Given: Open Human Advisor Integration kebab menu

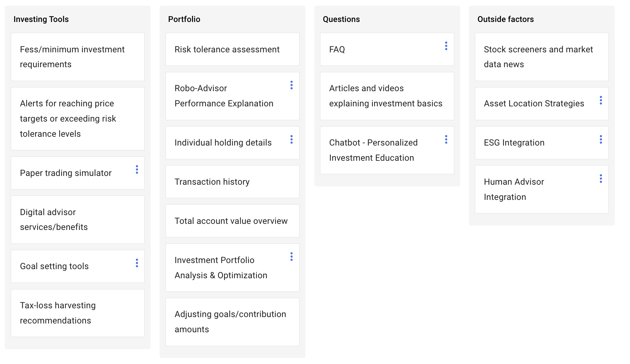Looking at the screenshot, I should 601,179.
